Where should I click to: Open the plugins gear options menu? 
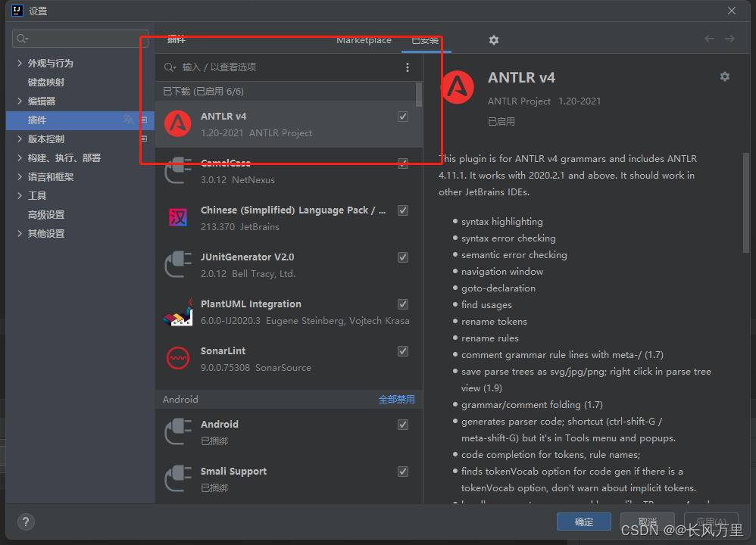[x=493, y=40]
